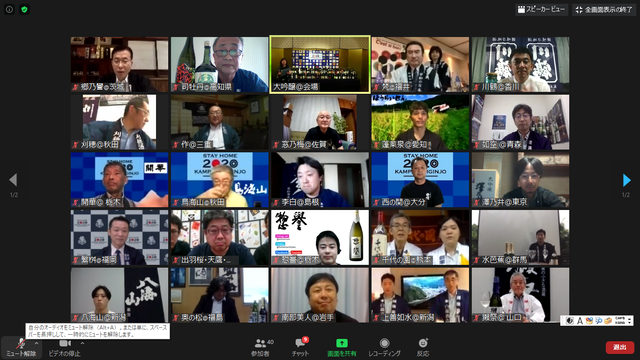The height and width of the screenshot is (360, 640).
Task: Open IME search icon in the language bar
Action: 598,321
